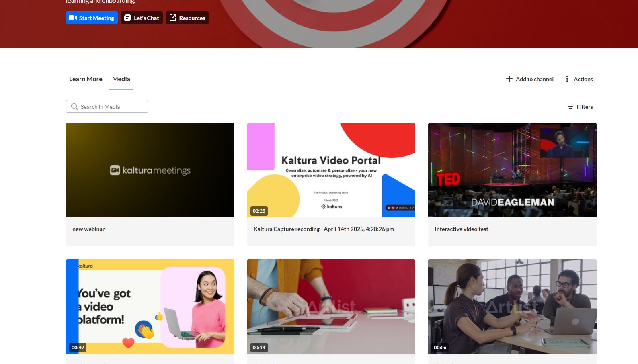
Task: Click the magnifier icon in the search box
Action: pyautogui.click(x=74, y=106)
